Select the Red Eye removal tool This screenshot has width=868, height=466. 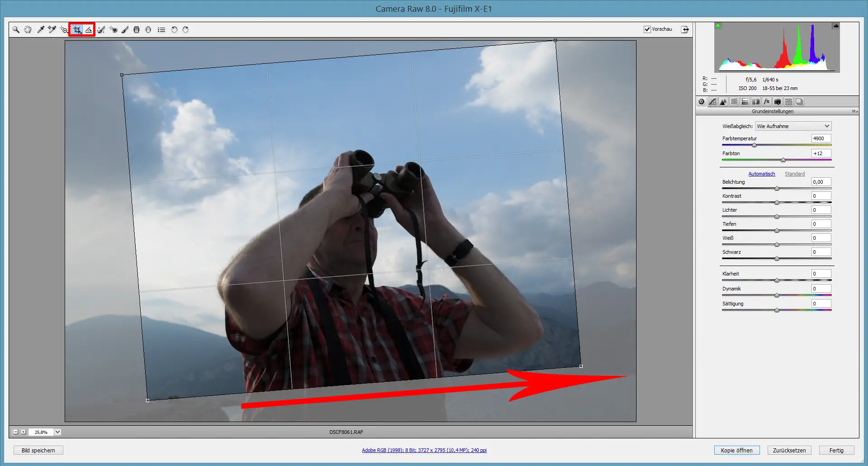click(x=113, y=29)
